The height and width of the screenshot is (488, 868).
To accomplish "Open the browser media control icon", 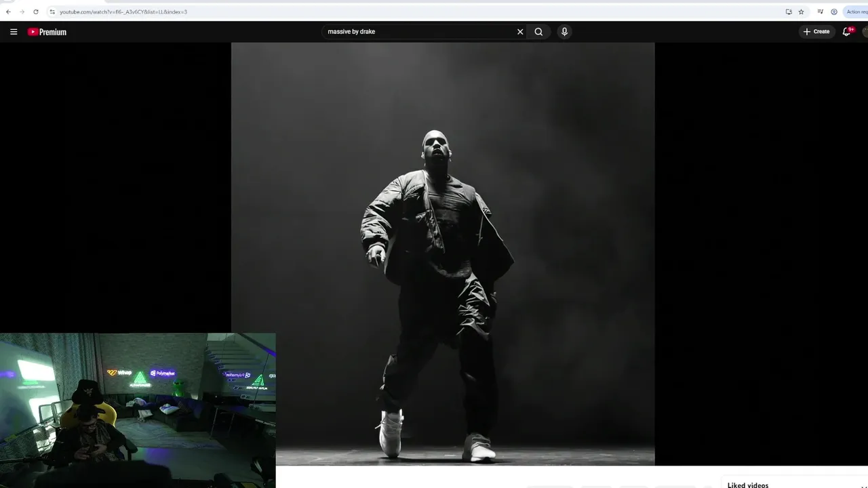I will [821, 12].
